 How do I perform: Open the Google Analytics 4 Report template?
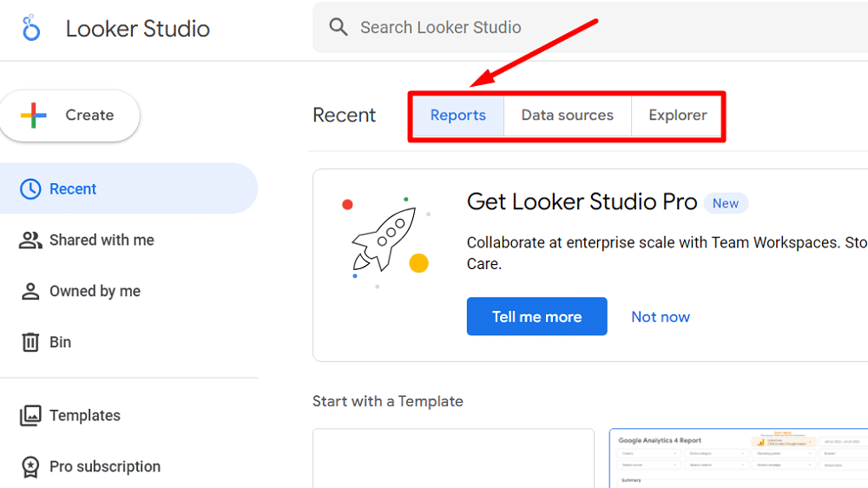click(739, 458)
